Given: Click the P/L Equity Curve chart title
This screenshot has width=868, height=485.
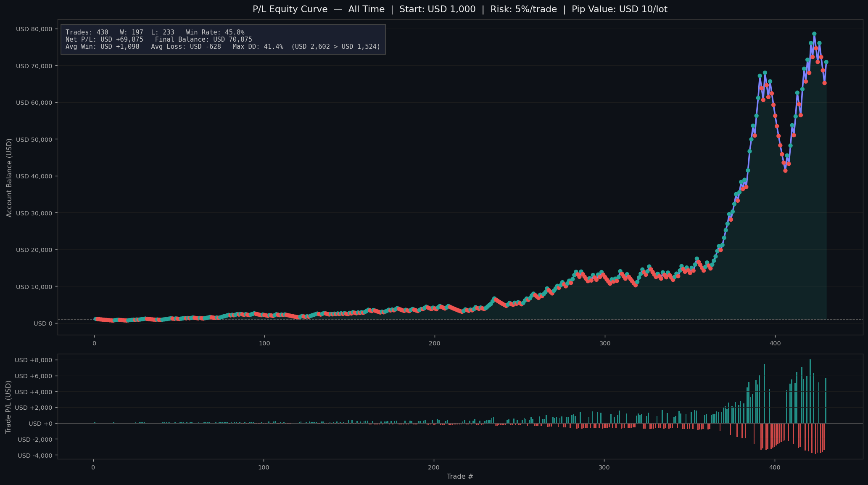Looking at the screenshot, I should [460, 9].
